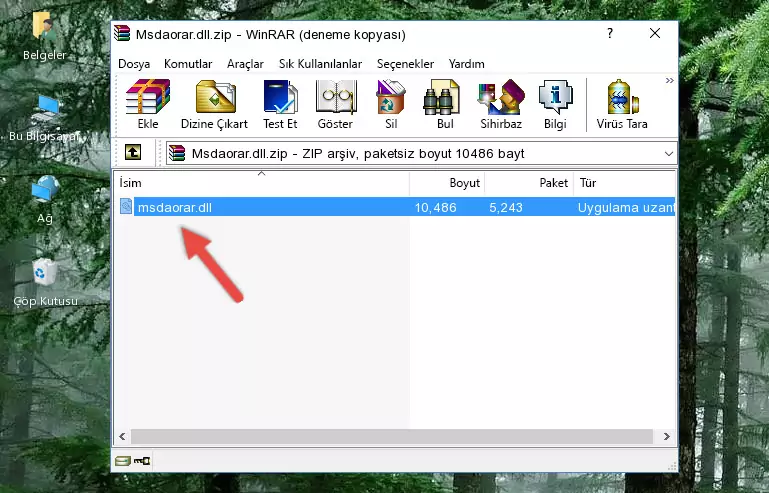Select the msdaorar.dll file row

coord(395,207)
